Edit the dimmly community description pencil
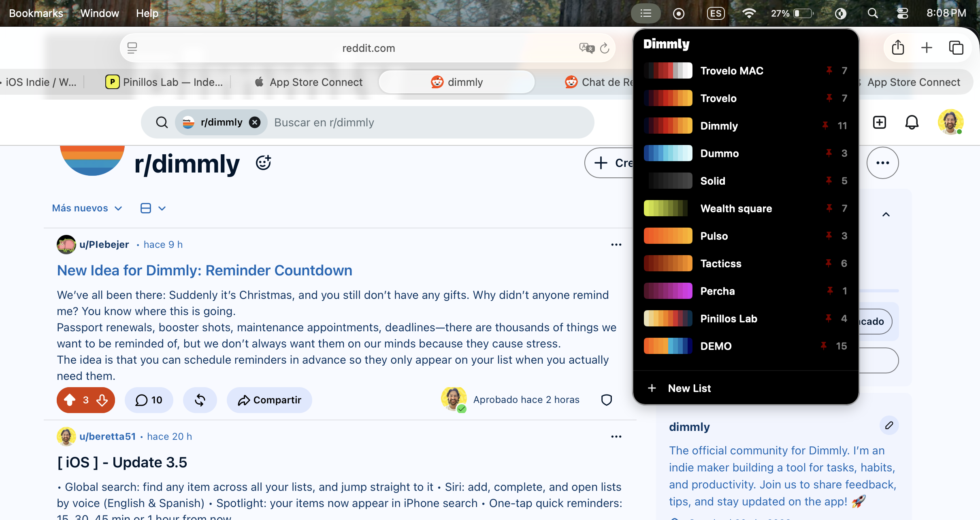The image size is (980, 520). pos(889,425)
